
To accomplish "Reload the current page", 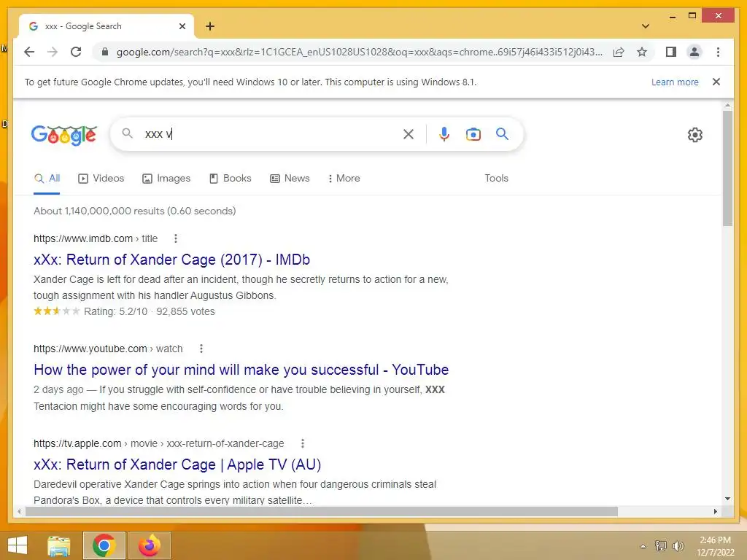I will (x=76, y=52).
